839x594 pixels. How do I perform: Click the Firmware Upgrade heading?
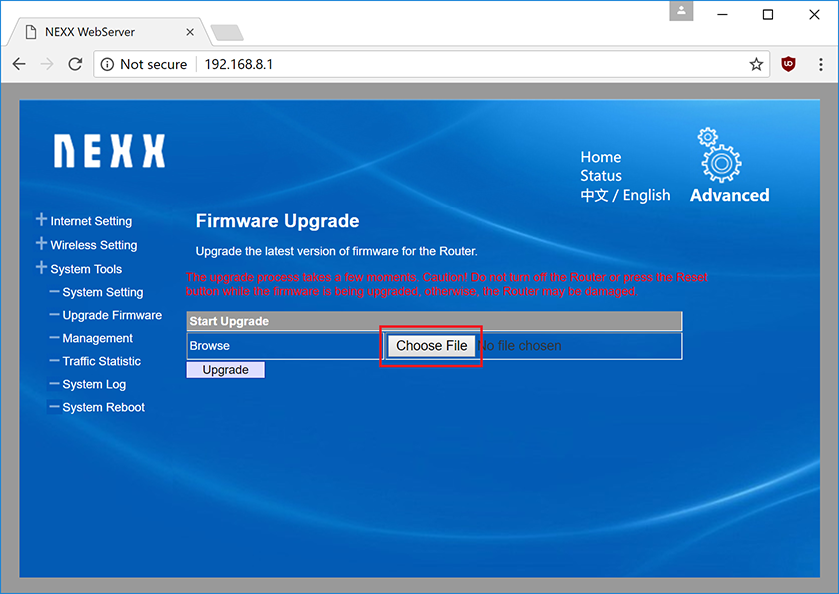(277, 221)
